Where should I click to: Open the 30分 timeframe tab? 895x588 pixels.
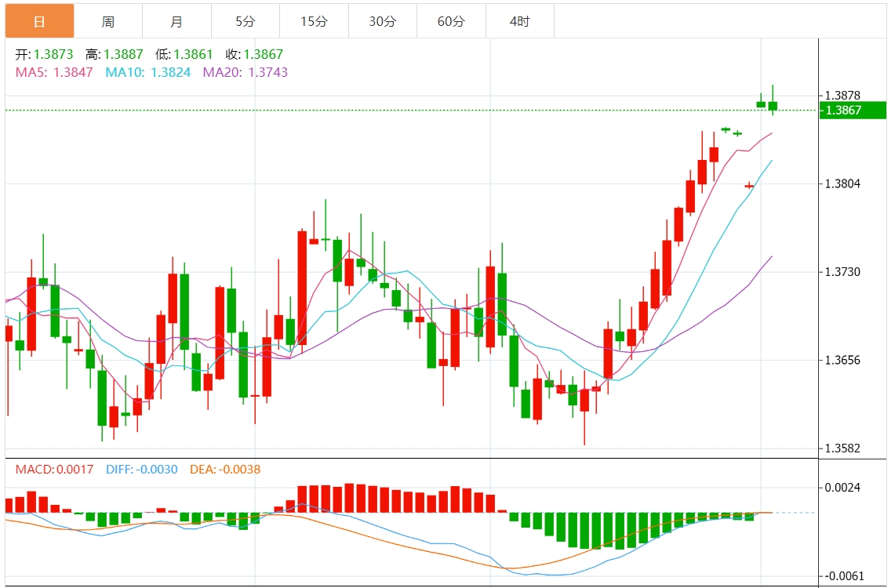[383, 21]
